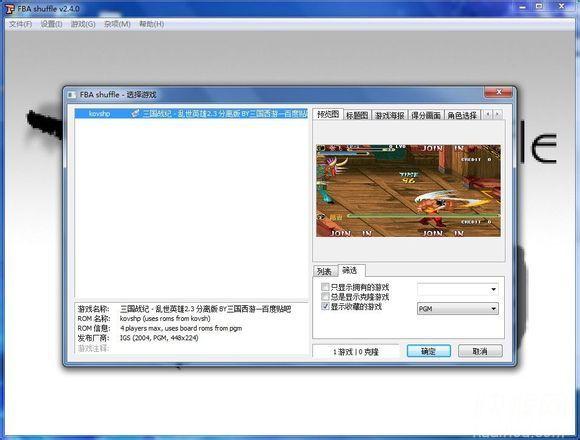This screenshot has width=580, height=440.
Task: Close the 选择游戏 dialog
Action: pos(498,92)
